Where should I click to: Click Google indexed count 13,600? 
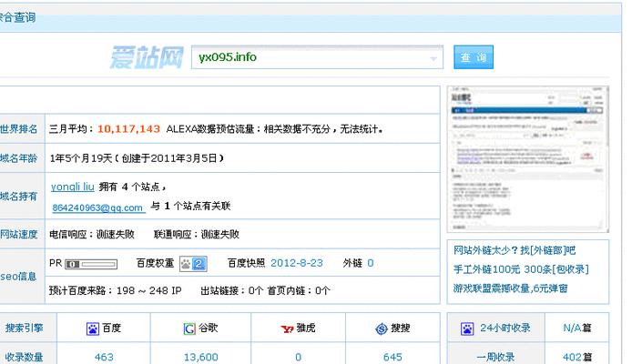coord(200,357)
